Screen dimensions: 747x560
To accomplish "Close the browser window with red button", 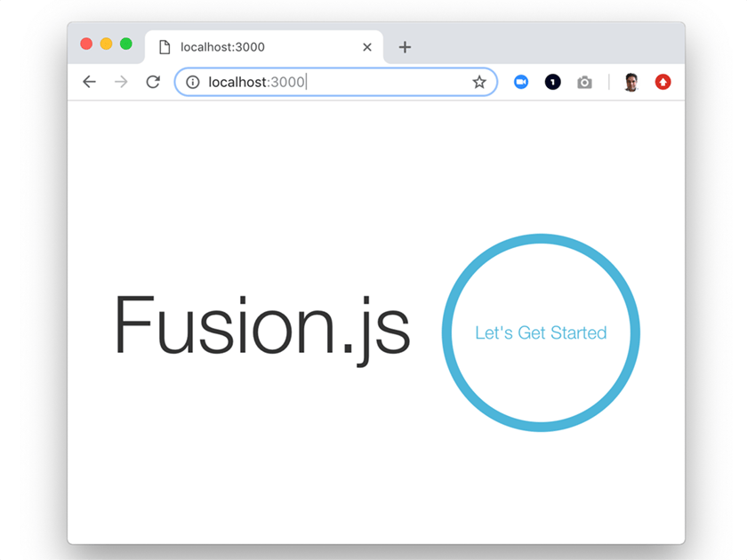I will pyautogui.click(x=86, y=44).
